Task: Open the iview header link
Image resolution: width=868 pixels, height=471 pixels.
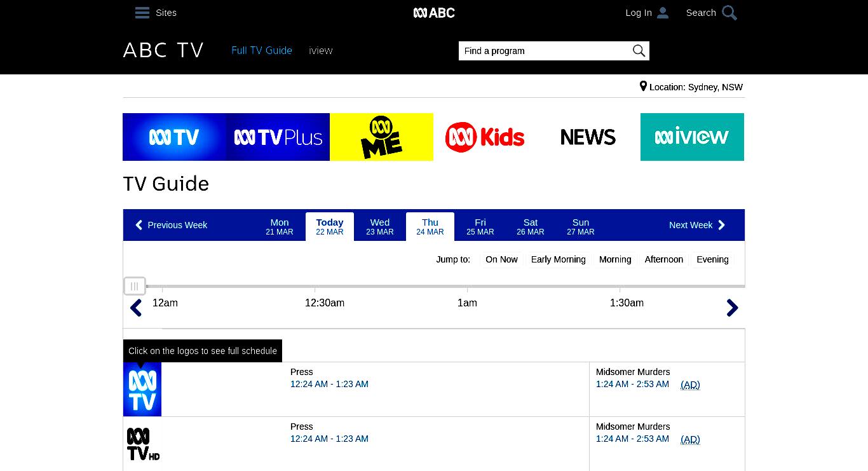Action: [321, 50]
